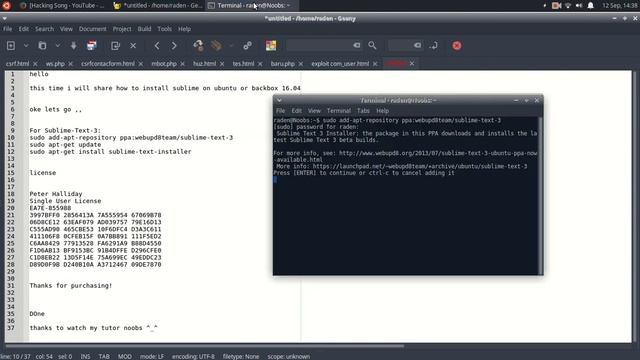Screen dimensions: 640x360
Task: Open the system applications menu icon
Action: (6, 5)
